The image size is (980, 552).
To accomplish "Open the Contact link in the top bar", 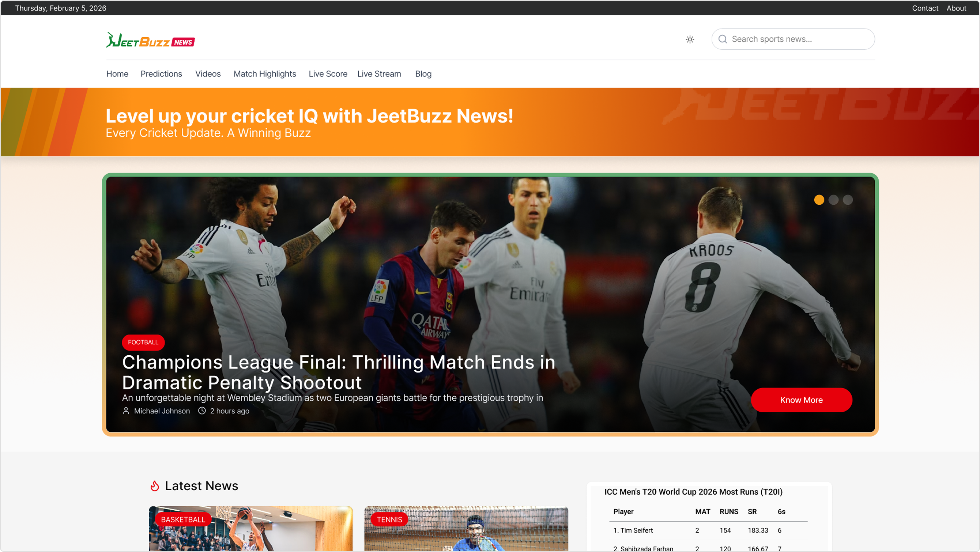I will click(925, 8).
